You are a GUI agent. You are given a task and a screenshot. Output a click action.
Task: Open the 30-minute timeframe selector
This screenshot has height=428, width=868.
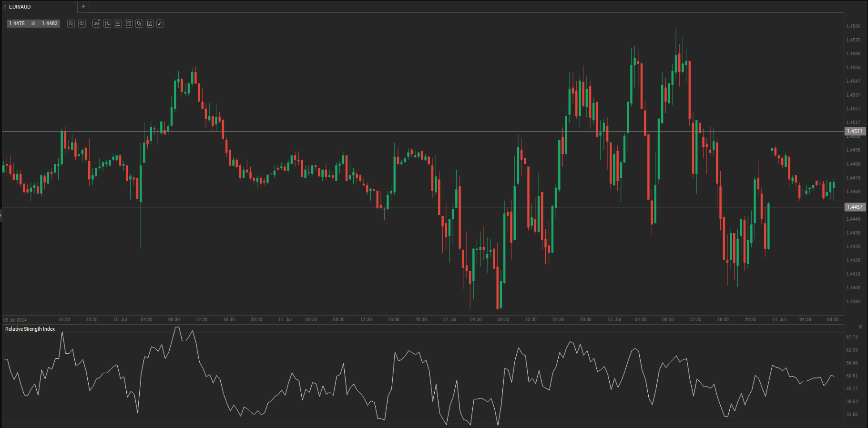pos(96,23)
